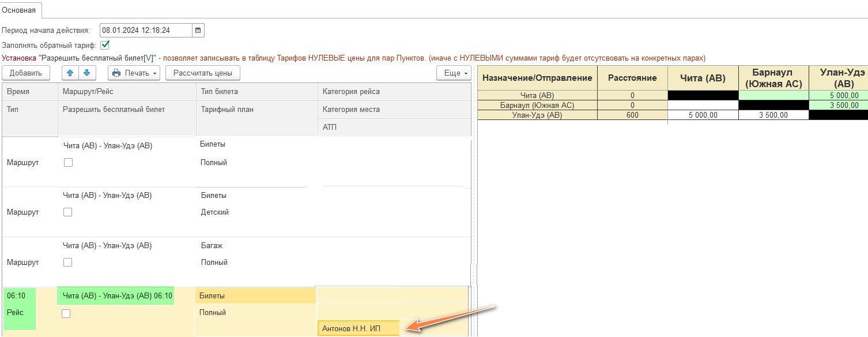Image resolution: width=868 pixels, height=337 pixels.
Task: Click into the start date input field
Action: coord(145,31)
